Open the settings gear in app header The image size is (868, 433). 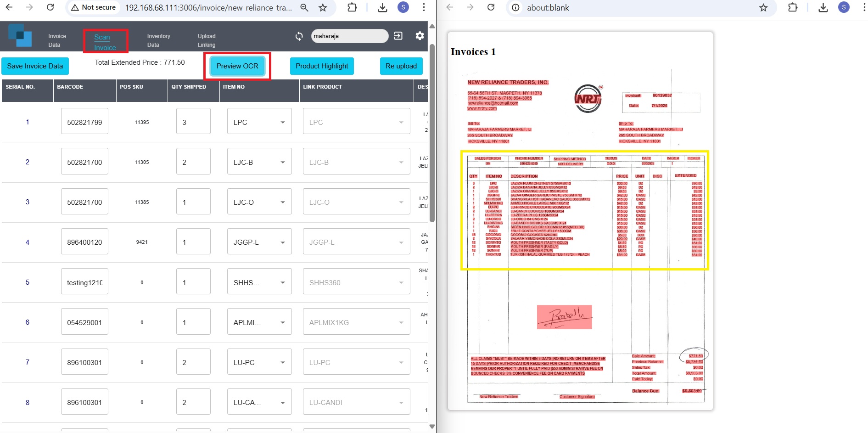pyautogui.click(x=420, y=36)
